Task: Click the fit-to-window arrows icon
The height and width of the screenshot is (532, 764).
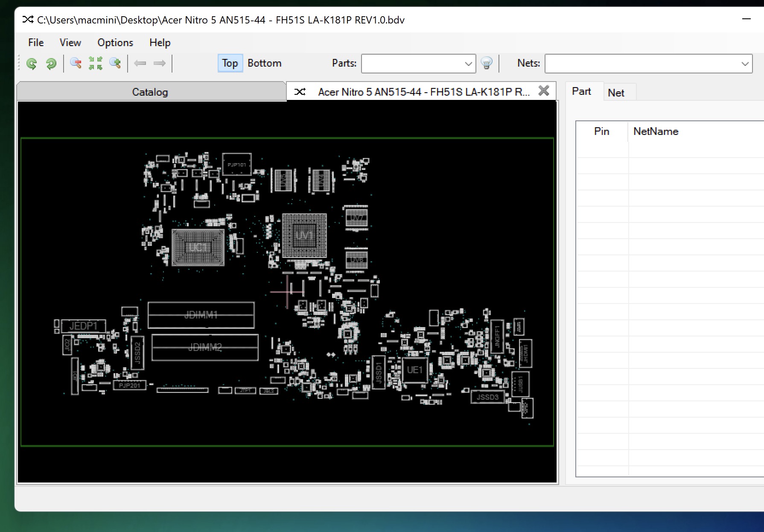Action: pyautogui.click(x=95, y=64)
